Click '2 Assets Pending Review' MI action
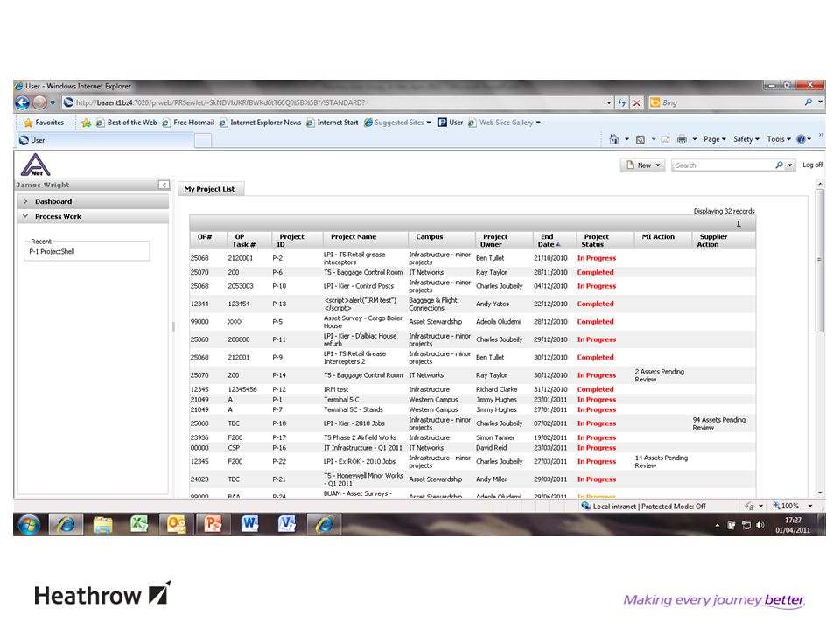 (x=659, y=375)
